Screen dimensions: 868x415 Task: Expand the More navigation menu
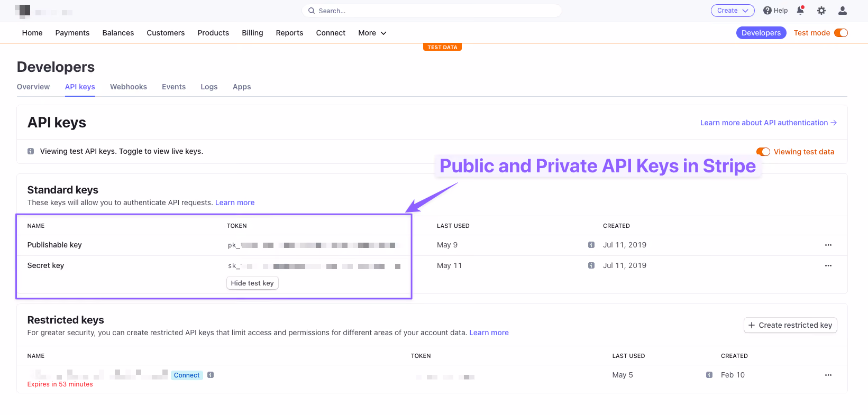(372, 33)
